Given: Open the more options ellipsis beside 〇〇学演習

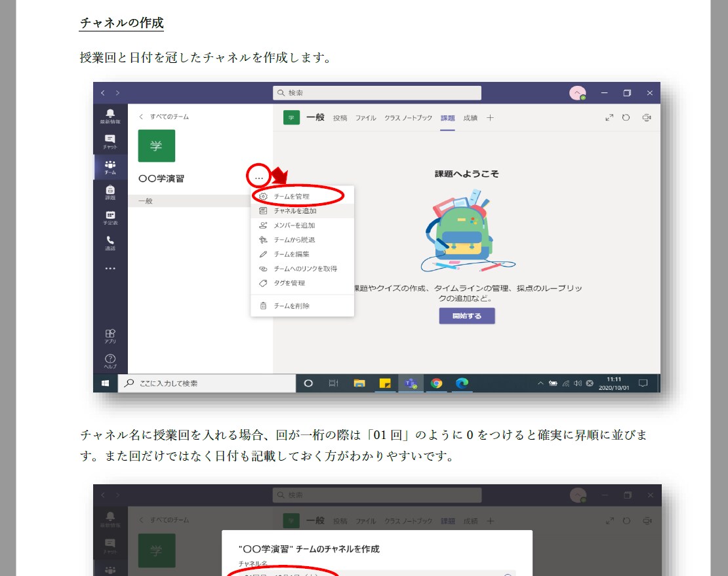Looking at the screenshot, I should (259, 178).
